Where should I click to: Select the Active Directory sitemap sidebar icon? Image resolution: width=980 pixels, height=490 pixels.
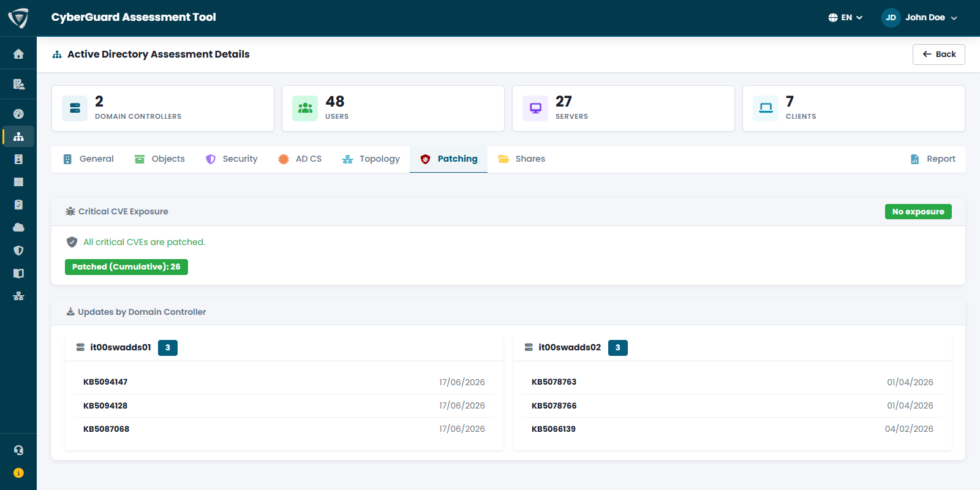(18, 137)
